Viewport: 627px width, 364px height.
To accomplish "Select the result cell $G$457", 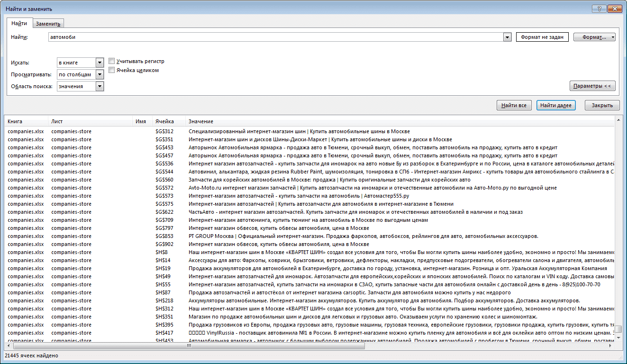I will coord(164,155).
